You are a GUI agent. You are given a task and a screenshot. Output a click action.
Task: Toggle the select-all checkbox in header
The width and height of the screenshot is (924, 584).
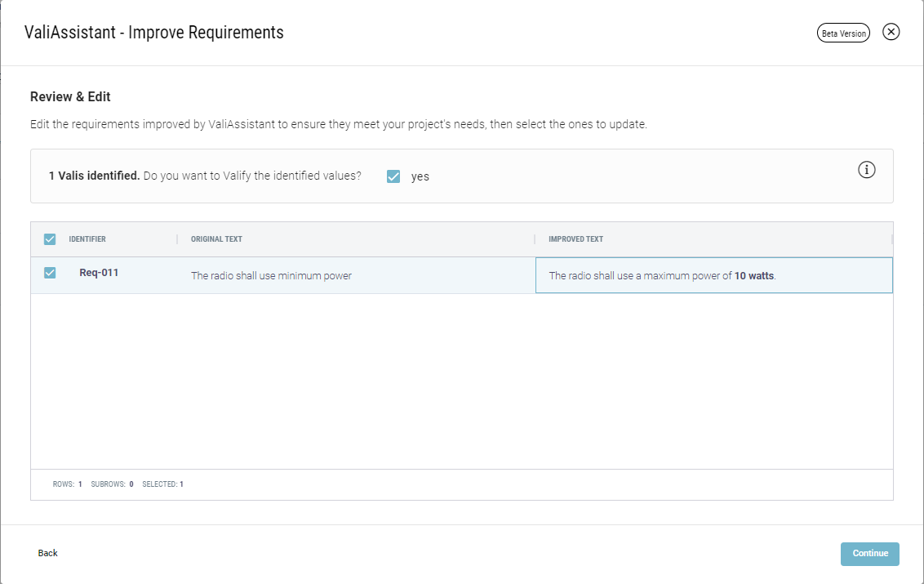[50, 239]
